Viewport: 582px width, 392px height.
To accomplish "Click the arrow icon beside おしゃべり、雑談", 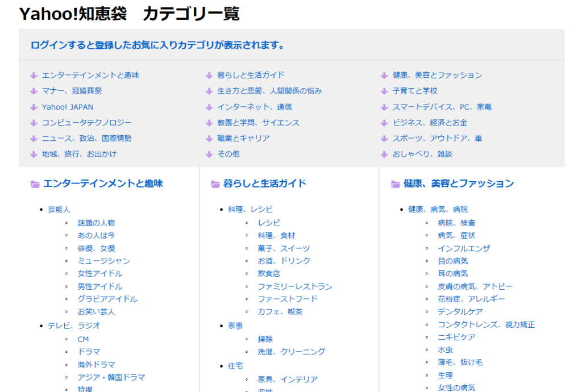I will [385, 155].
